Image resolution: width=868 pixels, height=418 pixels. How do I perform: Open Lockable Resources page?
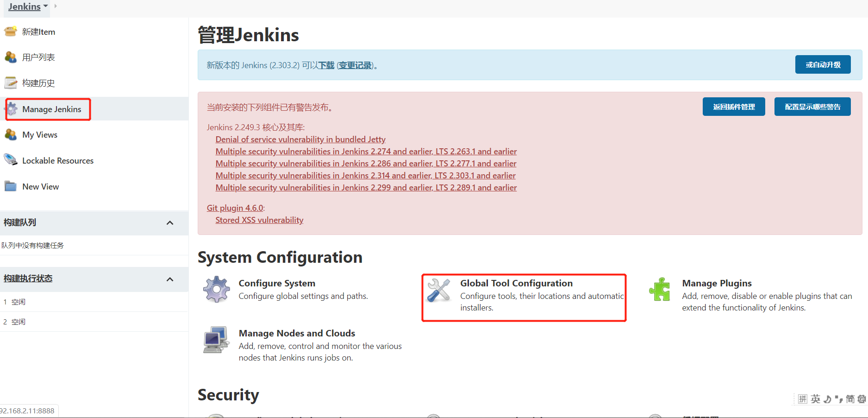58,160
